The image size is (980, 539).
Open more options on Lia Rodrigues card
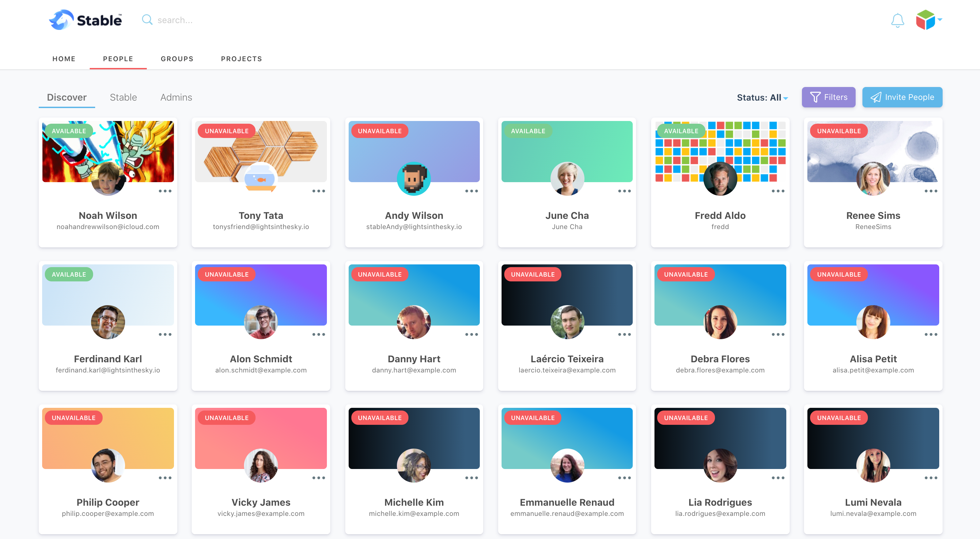pyautogui.click(x=778, y=478)
